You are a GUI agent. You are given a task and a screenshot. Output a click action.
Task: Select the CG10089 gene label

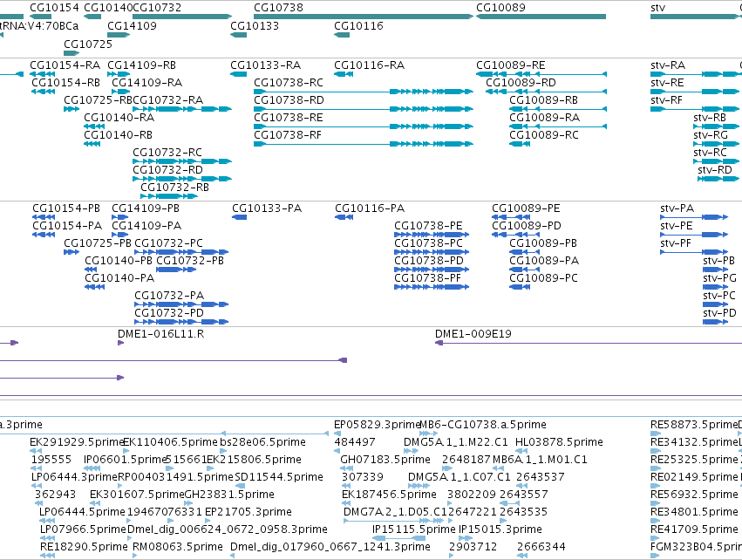click(500, 8)
